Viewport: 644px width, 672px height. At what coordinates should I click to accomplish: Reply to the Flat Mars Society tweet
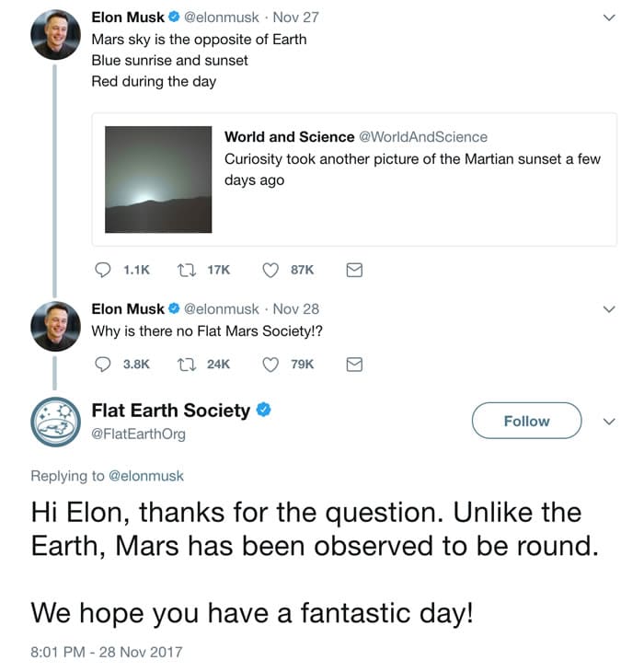click(104, 364)
